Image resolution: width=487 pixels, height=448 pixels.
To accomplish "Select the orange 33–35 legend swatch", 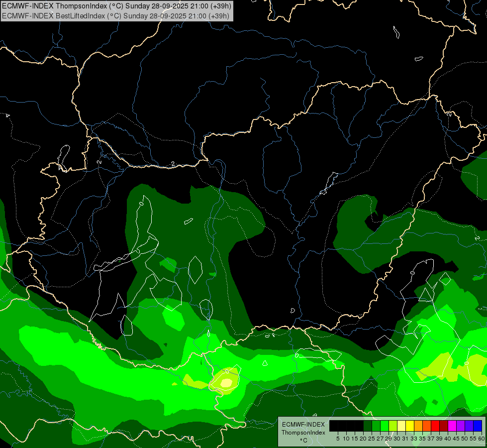I will 419,426.
